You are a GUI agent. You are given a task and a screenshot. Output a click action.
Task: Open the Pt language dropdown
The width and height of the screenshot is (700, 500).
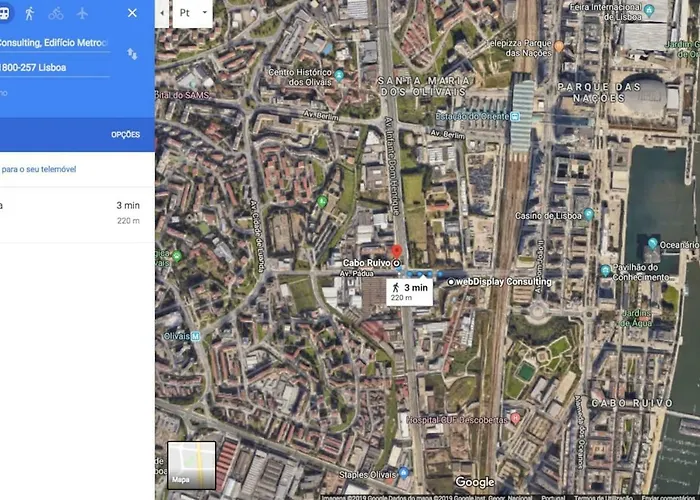pos(192,13)
